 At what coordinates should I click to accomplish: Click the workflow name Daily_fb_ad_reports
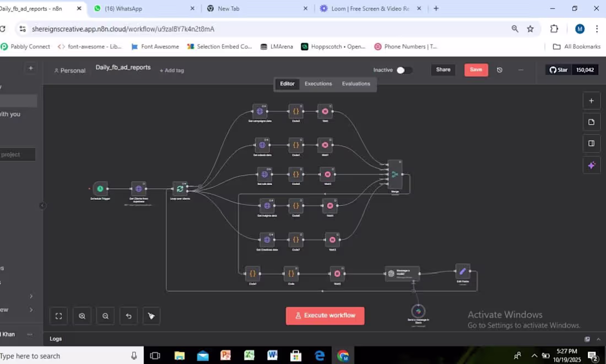pyautogui.click(x=123, y=67)
